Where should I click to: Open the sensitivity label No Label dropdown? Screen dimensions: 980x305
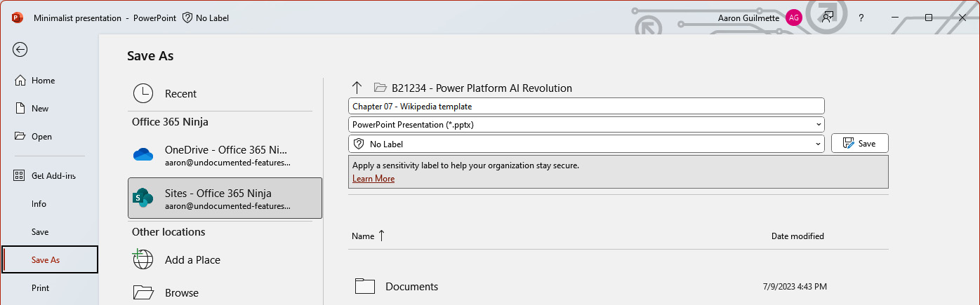(x=586, y=144)
